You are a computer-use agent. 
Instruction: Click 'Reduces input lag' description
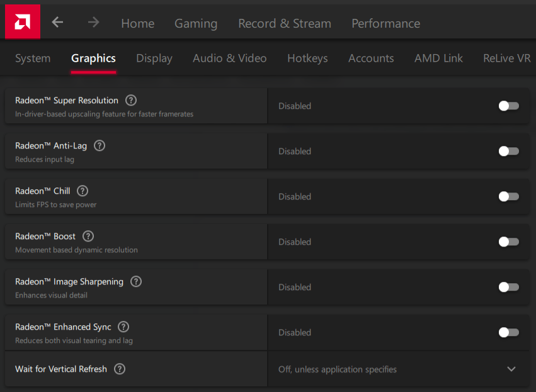point(45,159)
